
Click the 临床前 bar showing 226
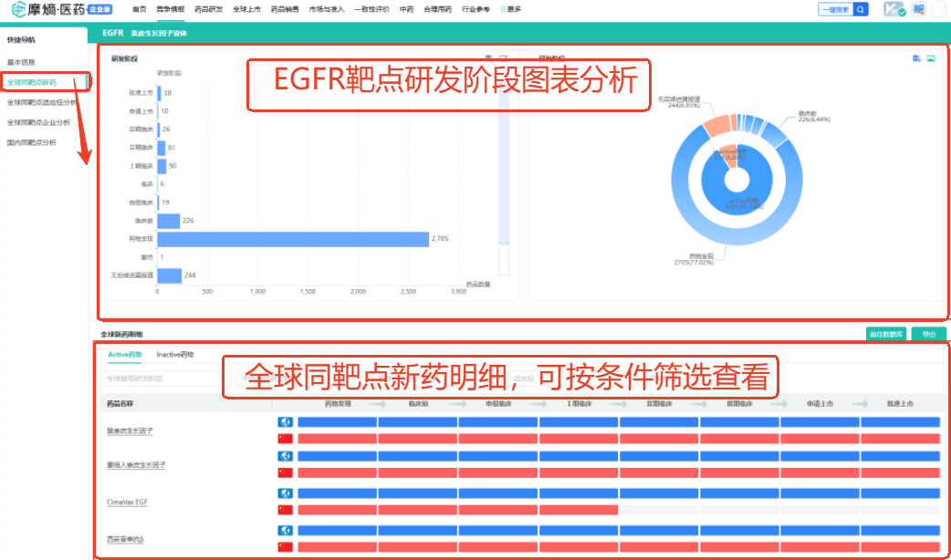pos(169,221)
